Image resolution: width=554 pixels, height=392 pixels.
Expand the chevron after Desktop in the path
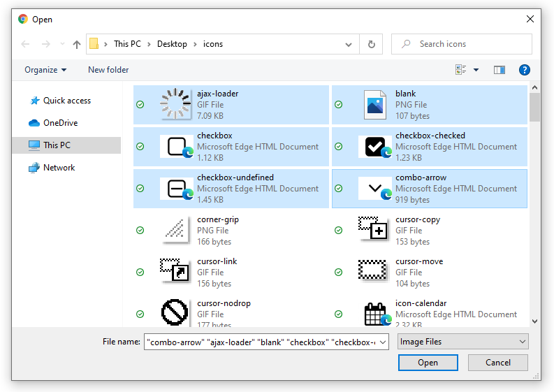(x=195, y=44)
